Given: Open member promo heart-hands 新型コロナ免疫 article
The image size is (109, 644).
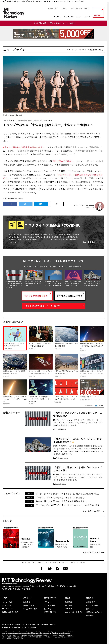Looking at the screenshot, I should point(73,278).
